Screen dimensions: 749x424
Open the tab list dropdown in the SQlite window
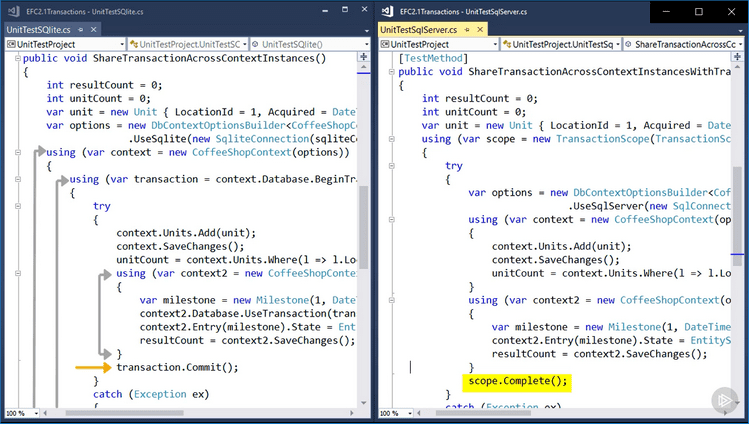click(x=366, y=31)
